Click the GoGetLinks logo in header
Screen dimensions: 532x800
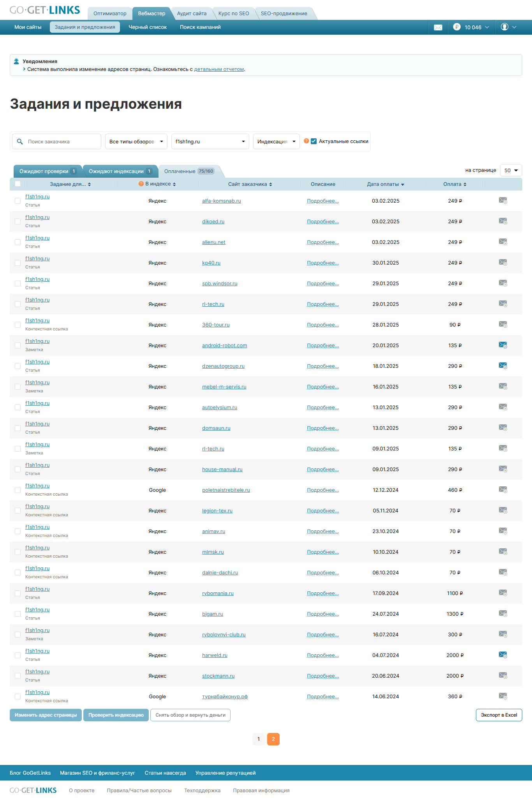coord(45,10)
